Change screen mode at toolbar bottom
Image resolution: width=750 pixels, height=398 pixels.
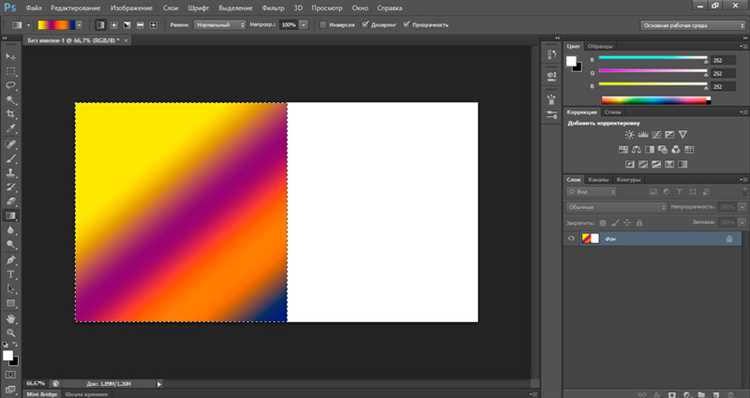(x=11, y=389)
